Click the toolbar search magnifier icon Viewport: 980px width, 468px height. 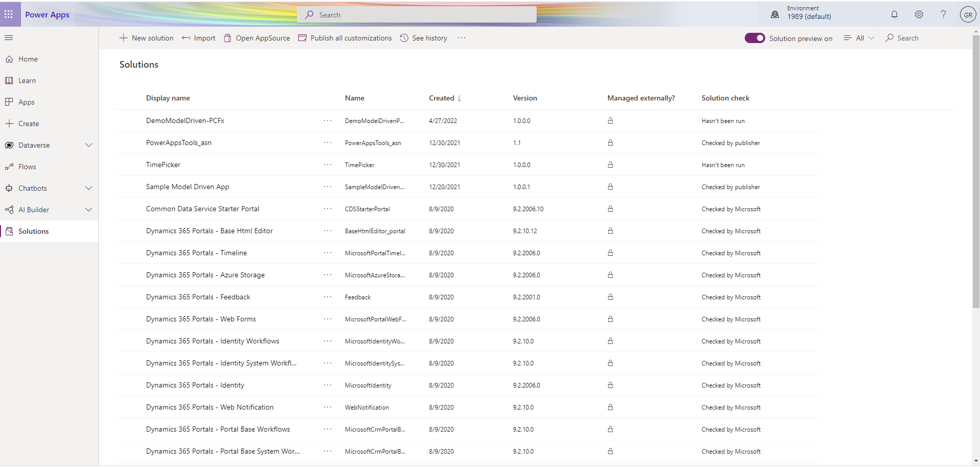[x=889, y=37]
